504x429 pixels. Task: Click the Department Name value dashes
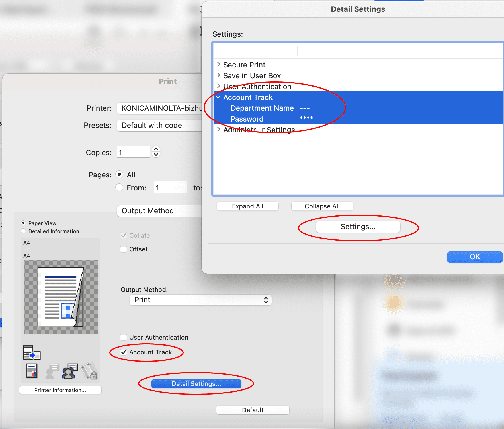[x=305, y=108]
